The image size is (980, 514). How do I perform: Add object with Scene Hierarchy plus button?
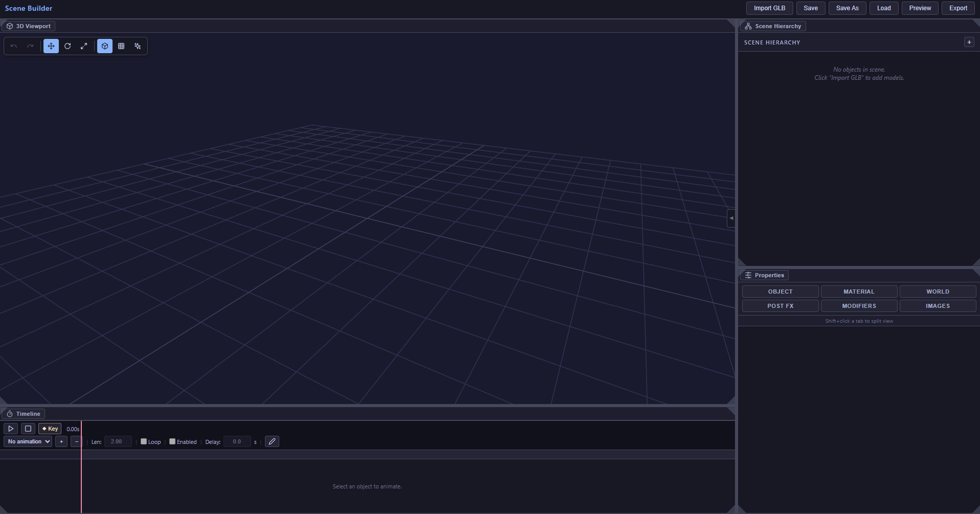(969, 42)
